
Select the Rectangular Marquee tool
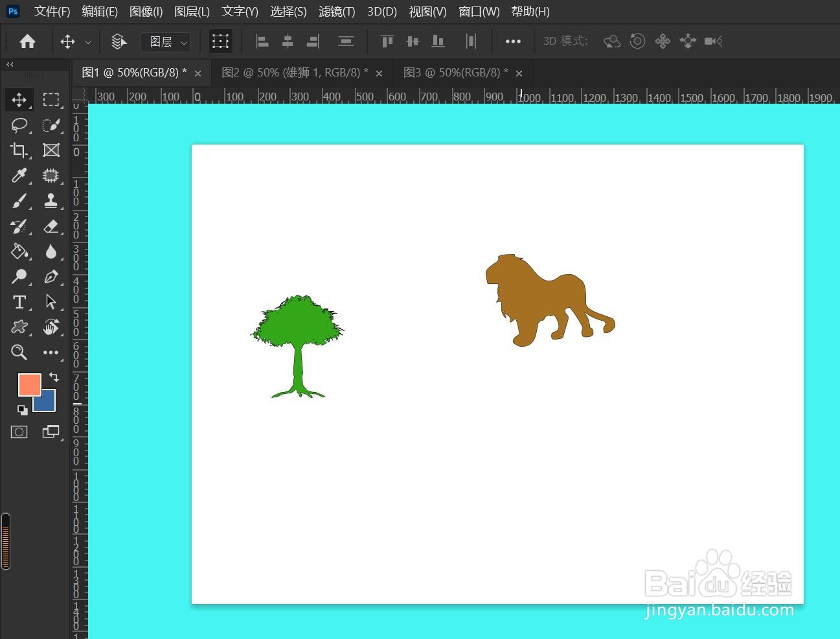point(51,100)
